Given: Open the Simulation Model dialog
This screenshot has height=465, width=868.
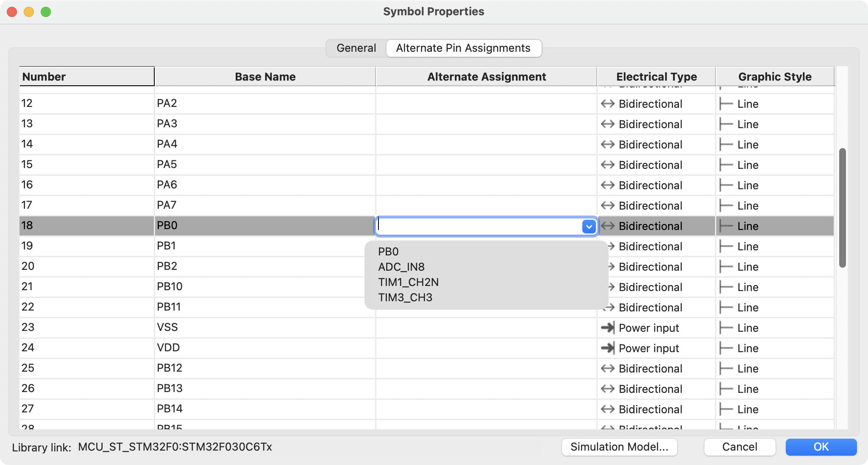Looking at the screenshot, I should pyautogui.click(x=619, y=447).
